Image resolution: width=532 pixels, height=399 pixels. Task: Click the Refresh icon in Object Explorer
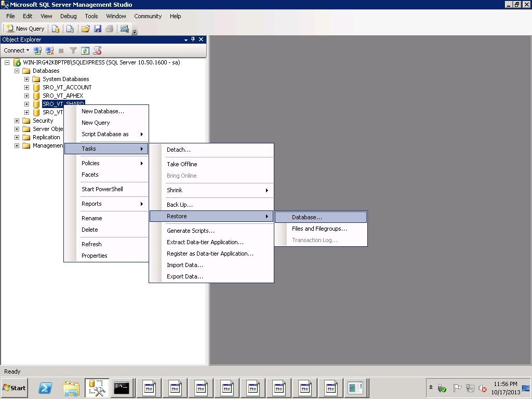pyautogui.click(x=85, y=51)
